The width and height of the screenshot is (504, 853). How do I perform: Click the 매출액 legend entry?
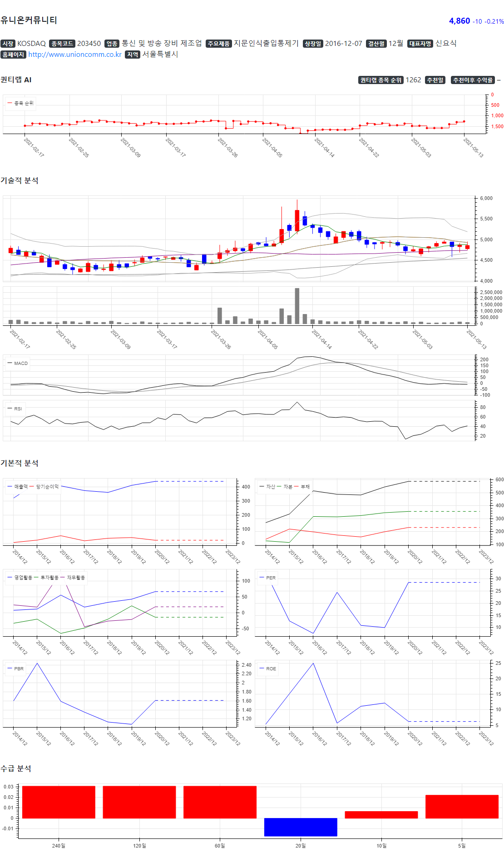(18, 486)
